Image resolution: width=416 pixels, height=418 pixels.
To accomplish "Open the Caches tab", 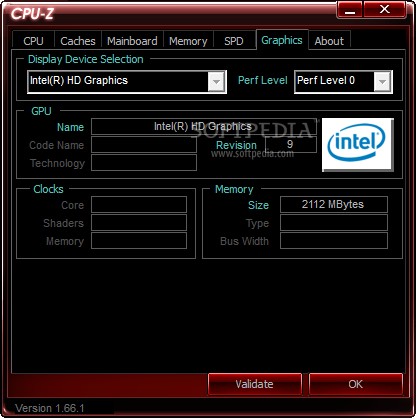I will tap(78, 41).
